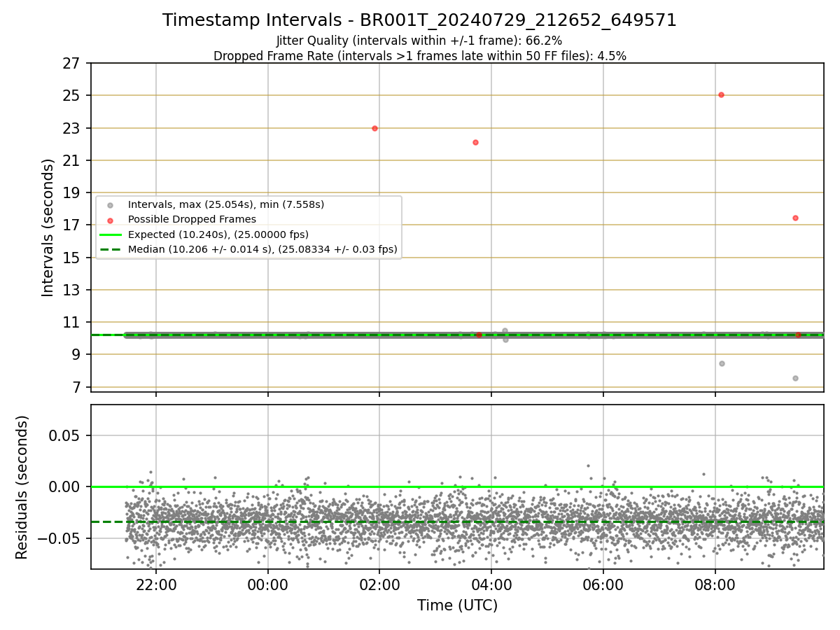Click the x-axis tick label '08:00'
This screenshot has width=840, height=630.
(715, 584)
